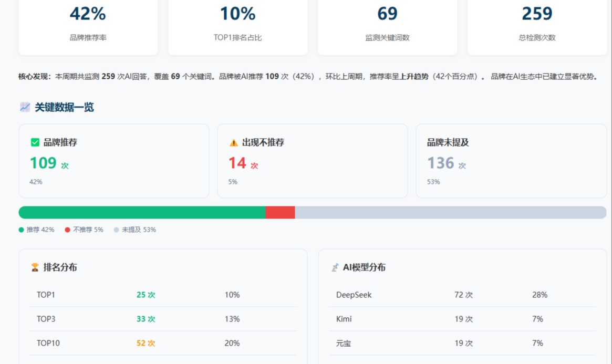Click the gray segment of the progress bar

(x=451, y=213)
